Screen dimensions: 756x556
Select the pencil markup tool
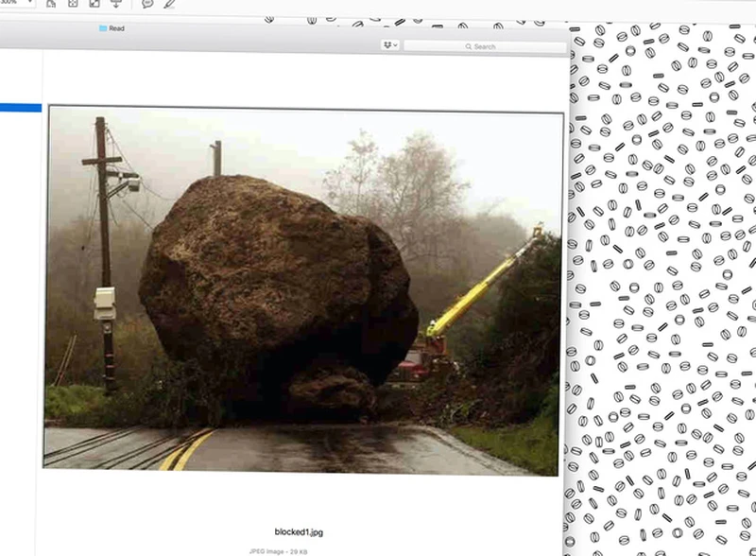click(x=169, y=5)
